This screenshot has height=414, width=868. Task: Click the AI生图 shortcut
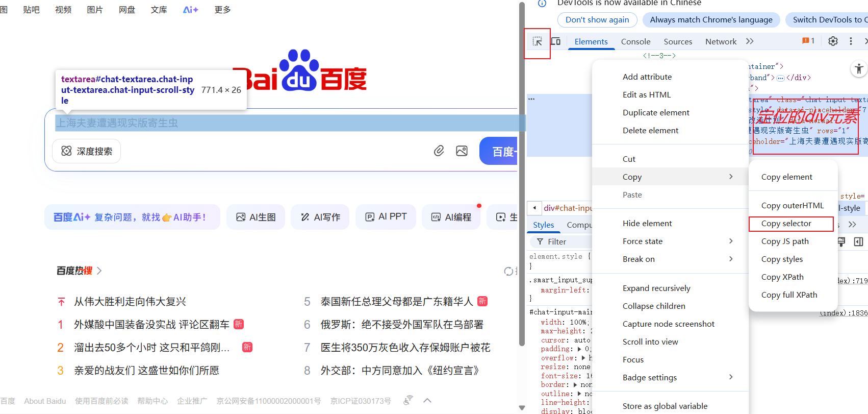click(x=256, y=217)
